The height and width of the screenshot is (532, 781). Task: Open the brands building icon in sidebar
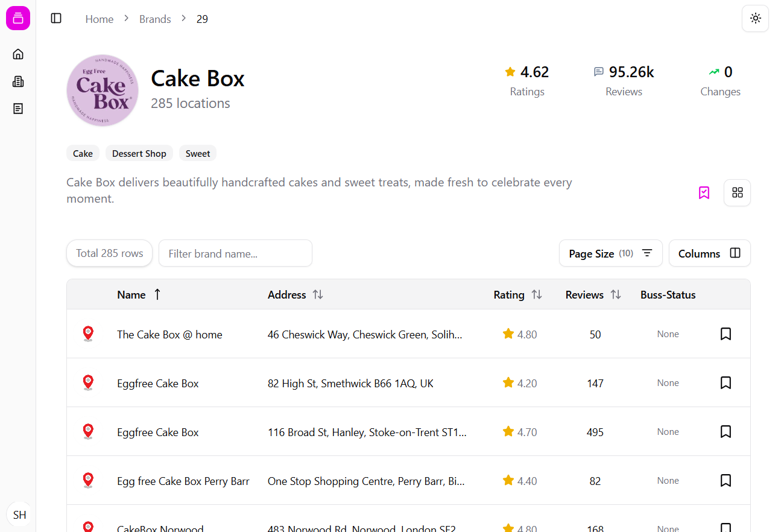(18, 81)
